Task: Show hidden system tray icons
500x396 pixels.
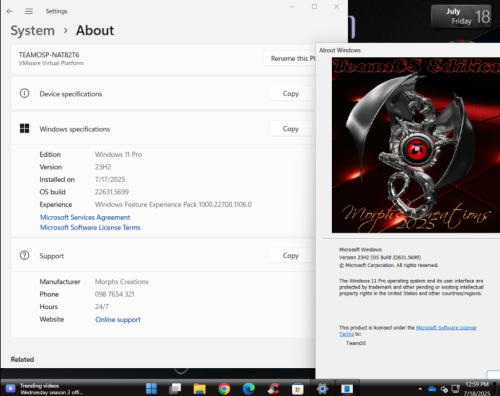Action: point(420,389)
